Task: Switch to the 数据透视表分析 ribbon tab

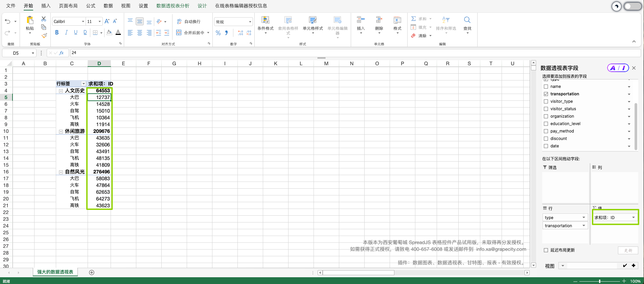Action: (173, 6)
